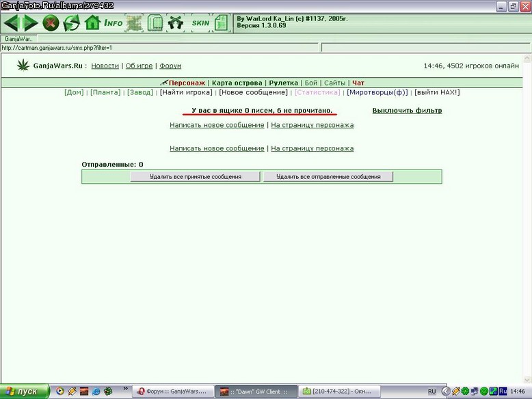The width and height of the screenshot is (532, 399).
Task: Click the page scrollbar up arrow
Action: pyautogui.click(x=527, y=58)
